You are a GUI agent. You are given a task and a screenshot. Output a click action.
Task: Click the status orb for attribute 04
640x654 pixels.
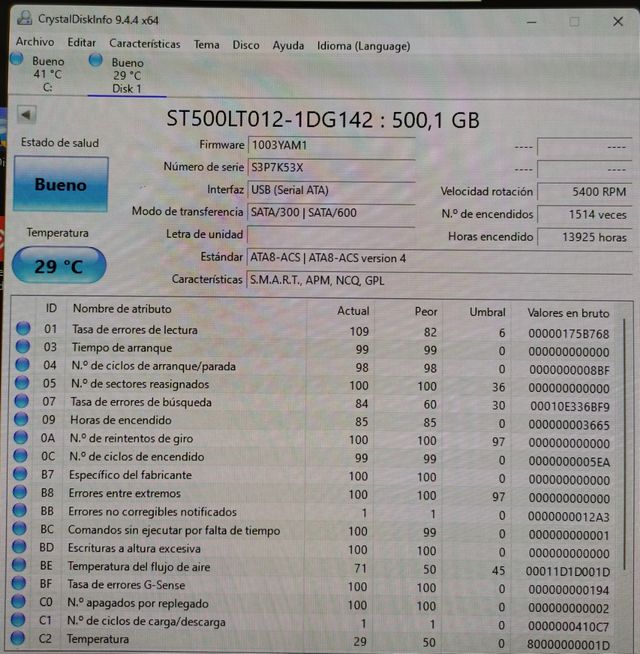23,365
